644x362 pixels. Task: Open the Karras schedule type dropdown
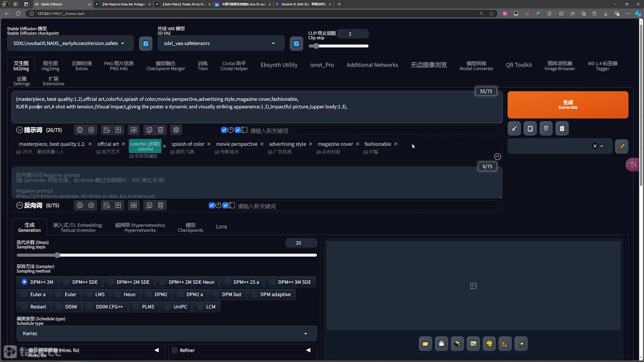167,333
